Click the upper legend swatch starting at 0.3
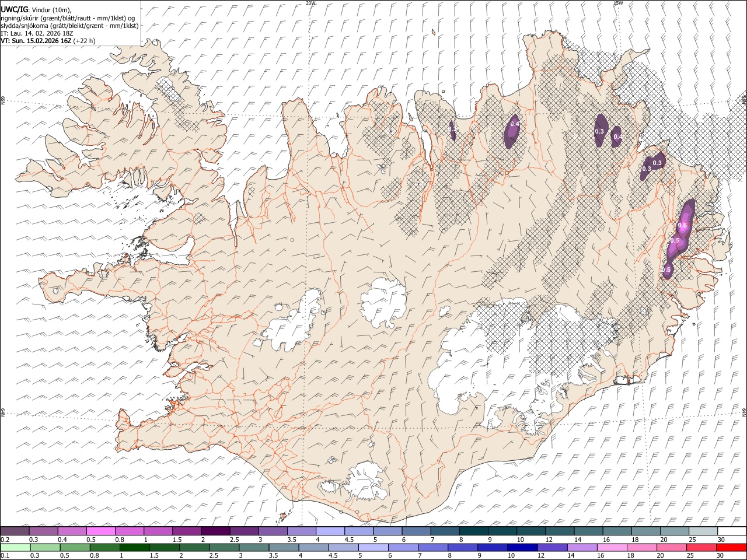This screenshot has width=747, height=560. click(x=43, y=531)
